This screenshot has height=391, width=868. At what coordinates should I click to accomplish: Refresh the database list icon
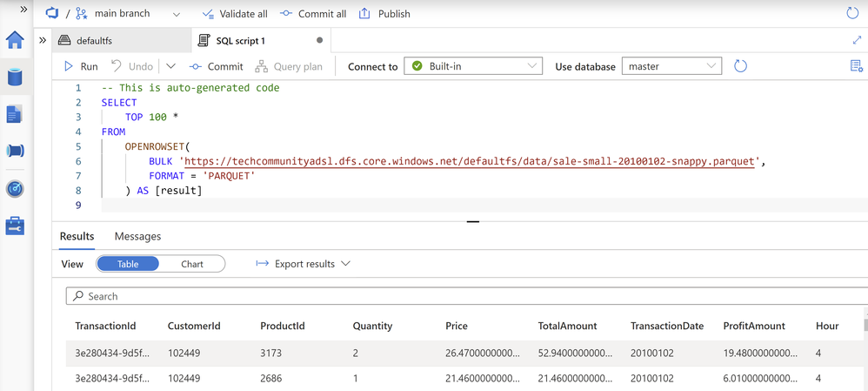740,66
